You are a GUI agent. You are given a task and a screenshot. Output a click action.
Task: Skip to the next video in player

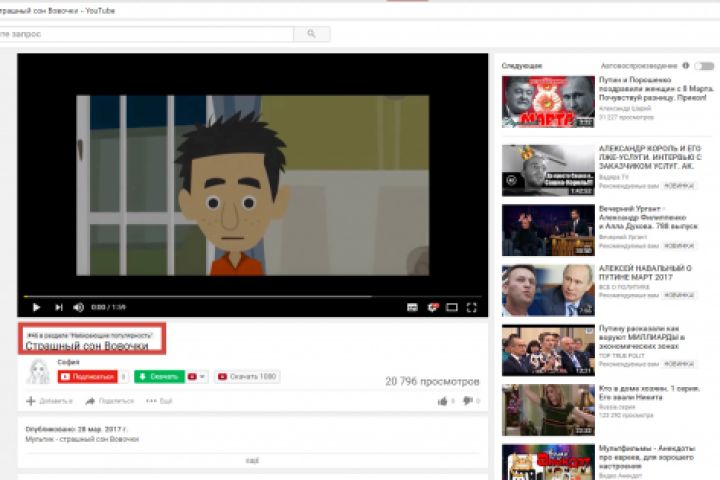pyautogui.click(x=59, y=307)
